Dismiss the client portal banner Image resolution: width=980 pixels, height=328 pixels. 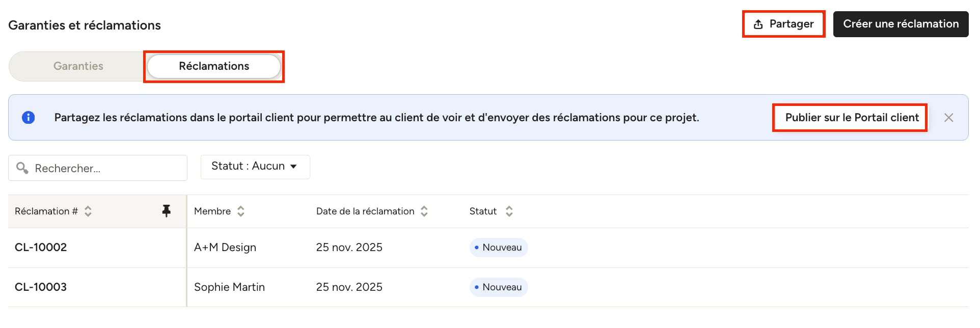click(948, 118)
